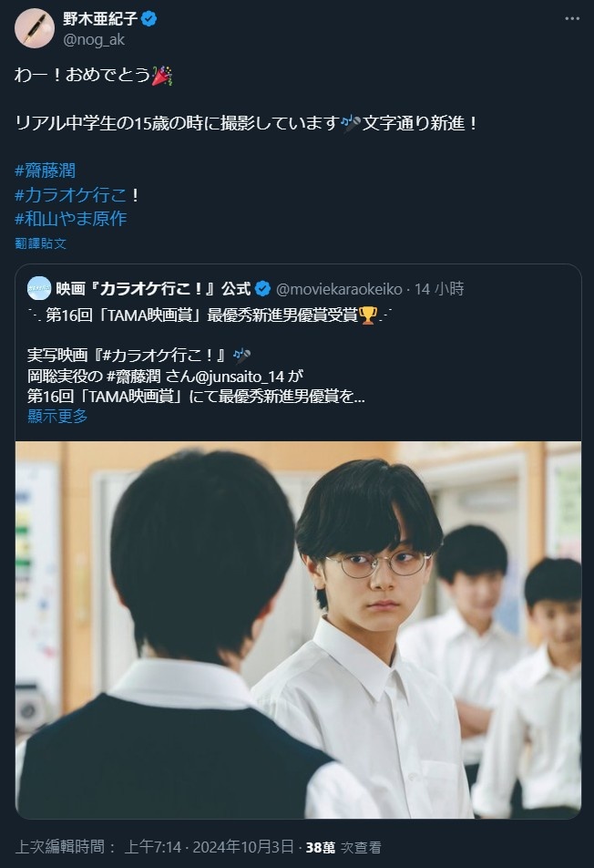594x868 pixels.
Task: Open 野木亜紀子 profile avatar
Action: tap(35, 28)
